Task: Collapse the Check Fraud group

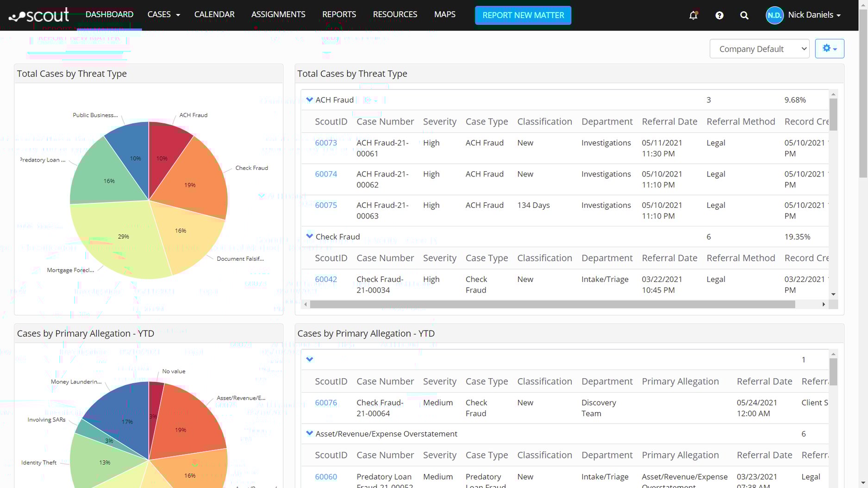Action: [309, 236]
